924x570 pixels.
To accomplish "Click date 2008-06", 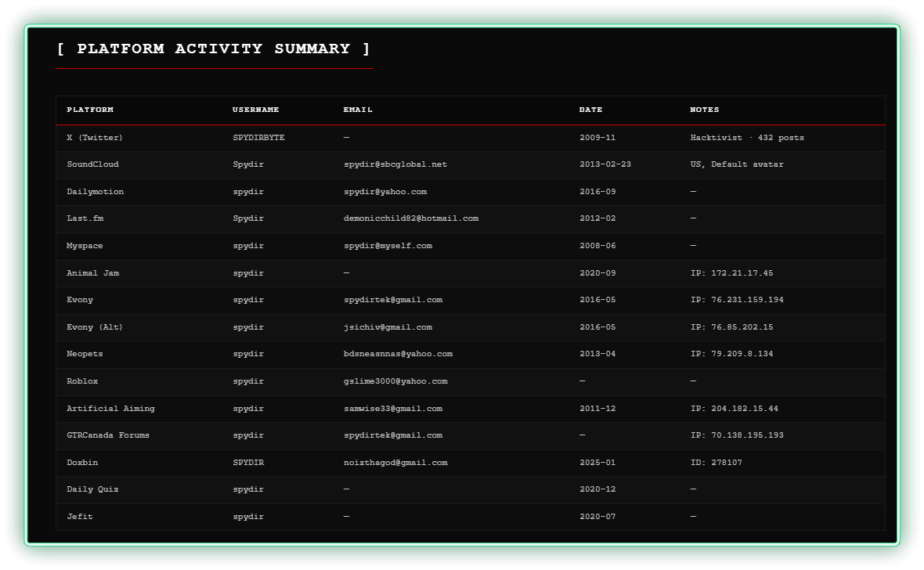I will click(x=597, y=246).
